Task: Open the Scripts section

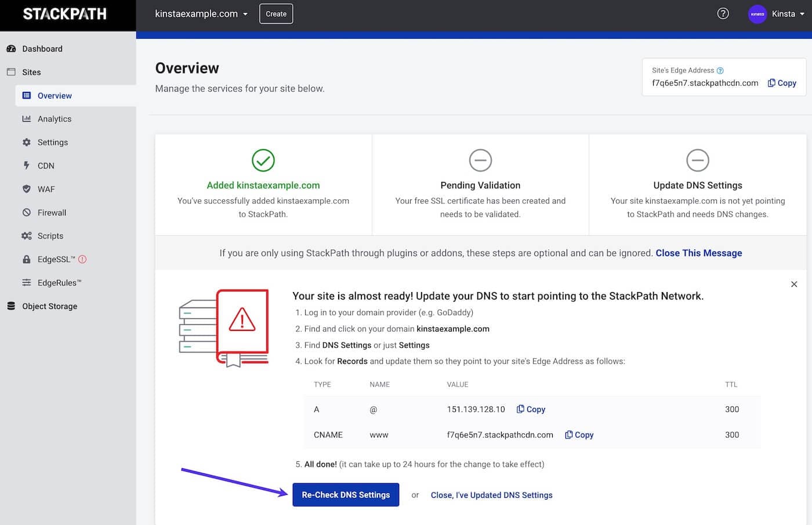Action: click(x=48, y=236)
